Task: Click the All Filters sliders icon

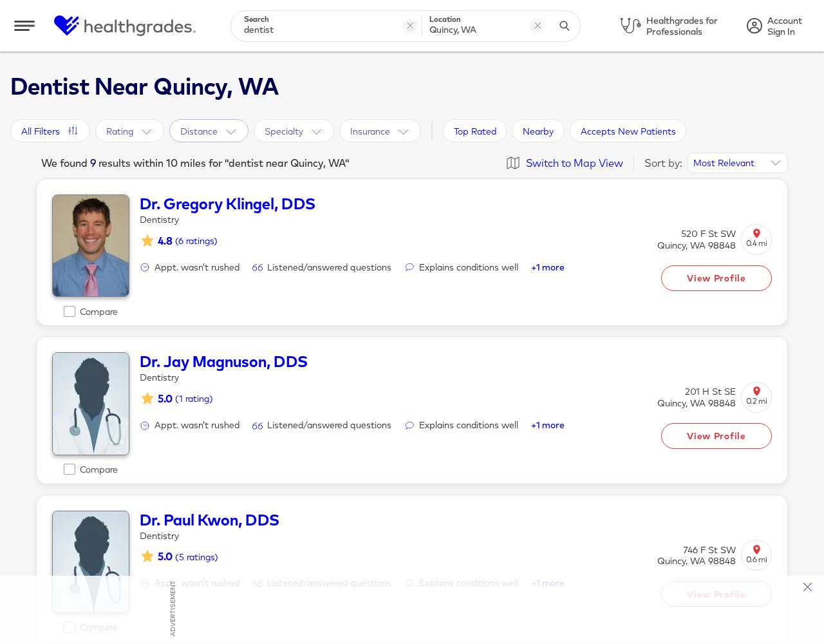Action: tap(73, 131)
